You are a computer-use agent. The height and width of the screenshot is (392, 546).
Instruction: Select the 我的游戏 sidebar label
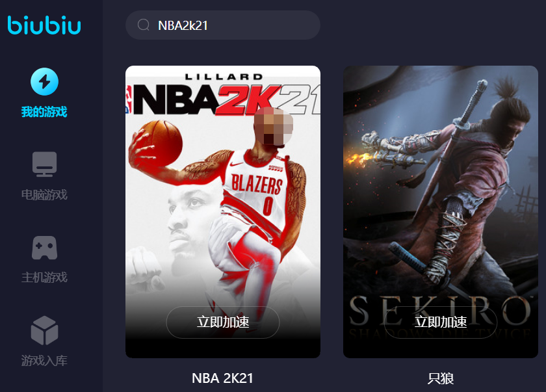[x=44, y=112]
